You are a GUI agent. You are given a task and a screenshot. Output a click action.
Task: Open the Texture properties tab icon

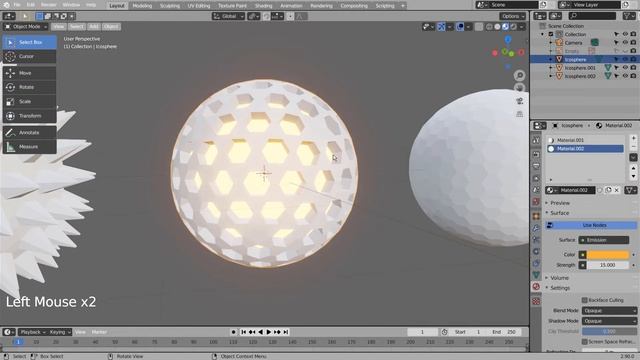(536, 301)
